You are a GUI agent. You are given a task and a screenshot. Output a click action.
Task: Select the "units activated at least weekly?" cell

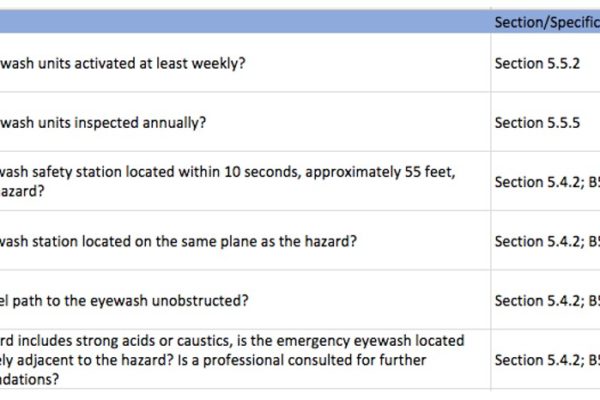click(x=245, y=64)
